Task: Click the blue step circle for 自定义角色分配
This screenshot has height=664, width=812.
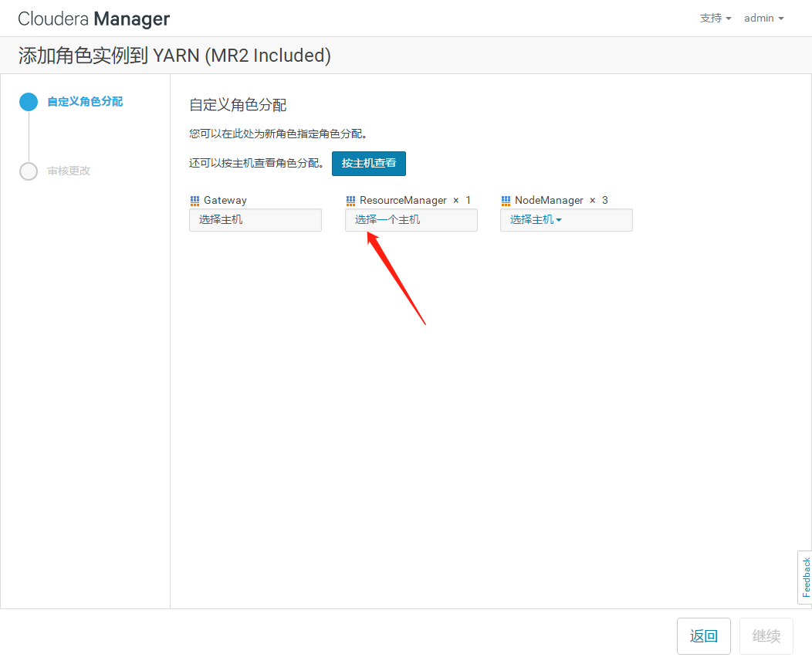Action: tap(29, 101)
